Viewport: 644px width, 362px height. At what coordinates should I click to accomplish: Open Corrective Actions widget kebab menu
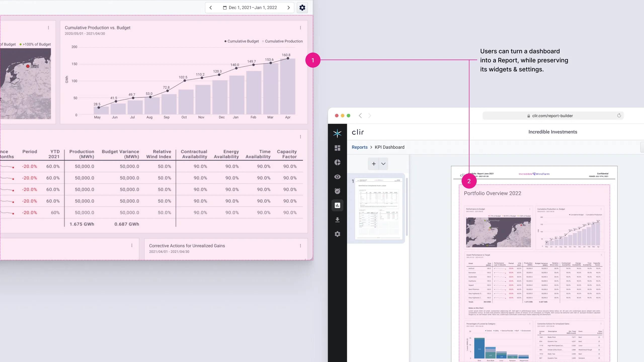(x=300, y=246)
